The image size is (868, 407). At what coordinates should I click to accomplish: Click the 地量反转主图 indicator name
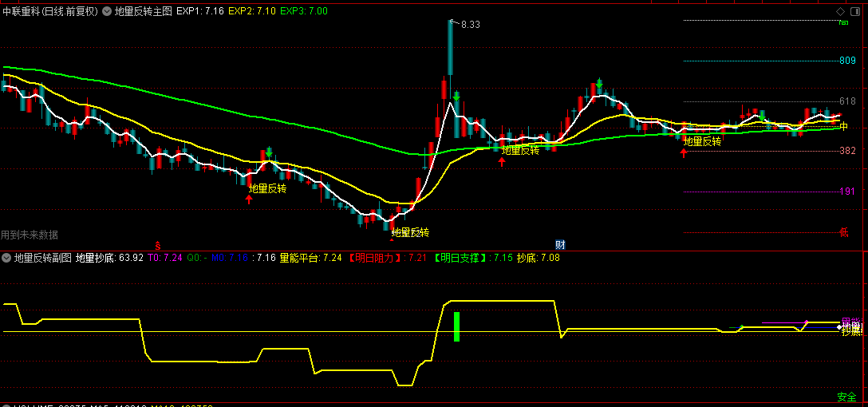point(144,11)
